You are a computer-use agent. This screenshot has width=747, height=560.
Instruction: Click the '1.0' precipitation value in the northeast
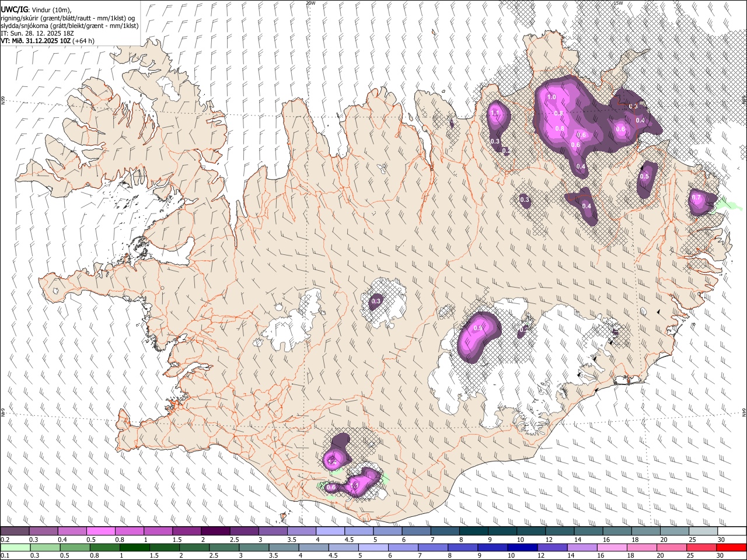551,97
